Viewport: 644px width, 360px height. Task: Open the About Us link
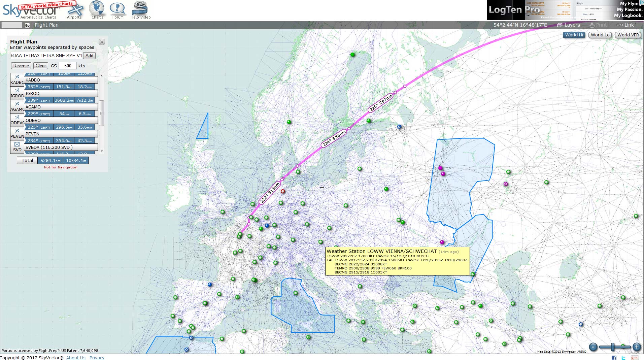point(76,358)
